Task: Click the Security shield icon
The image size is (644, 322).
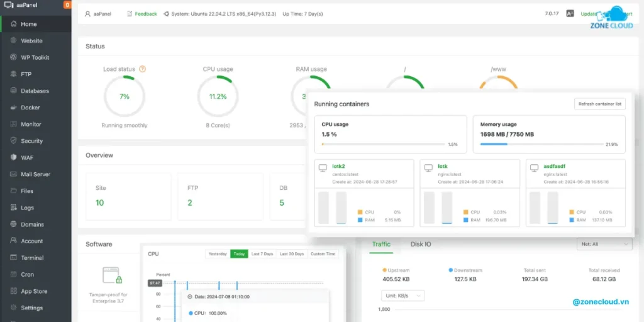Action: 14,141
